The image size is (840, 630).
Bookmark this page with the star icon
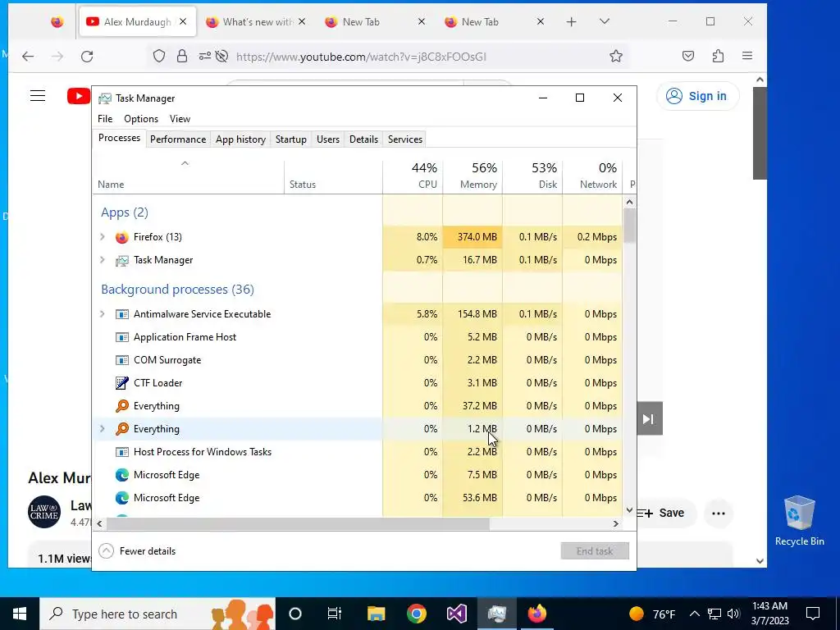[616, 57]
